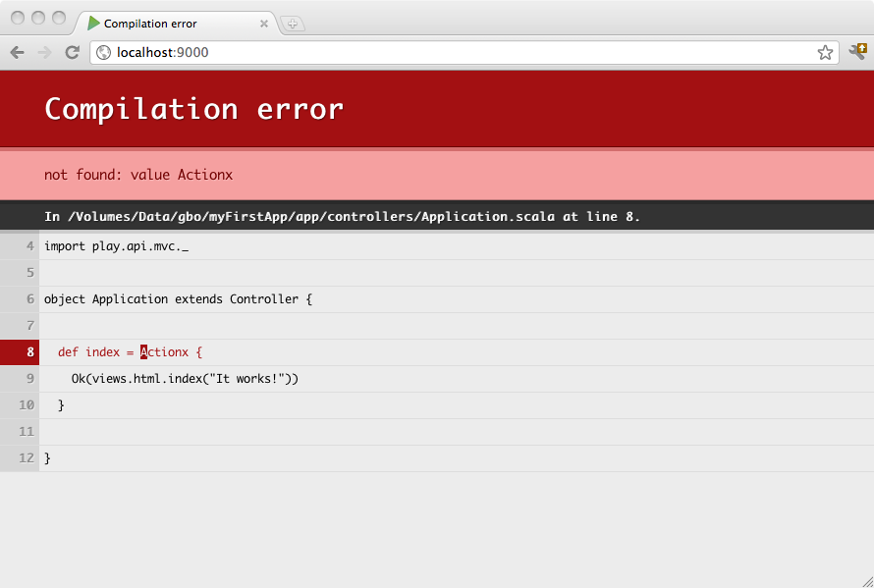The image size is (874, 588).
Task: Click the window resize grip corner
Action: click(866, 580)
